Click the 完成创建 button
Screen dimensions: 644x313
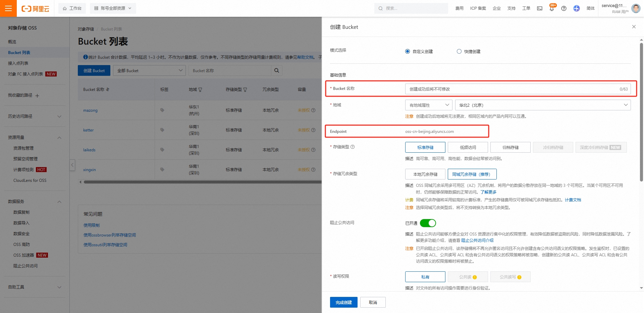(343, 302)
